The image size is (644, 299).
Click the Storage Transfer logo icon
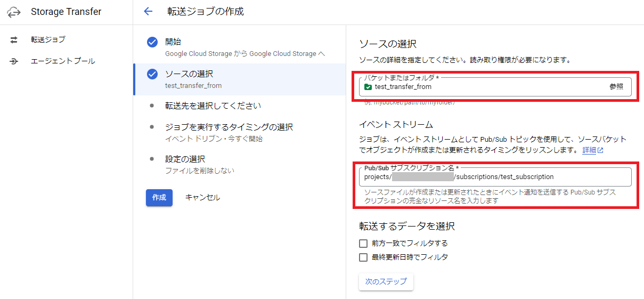click(x=14, y=12)
